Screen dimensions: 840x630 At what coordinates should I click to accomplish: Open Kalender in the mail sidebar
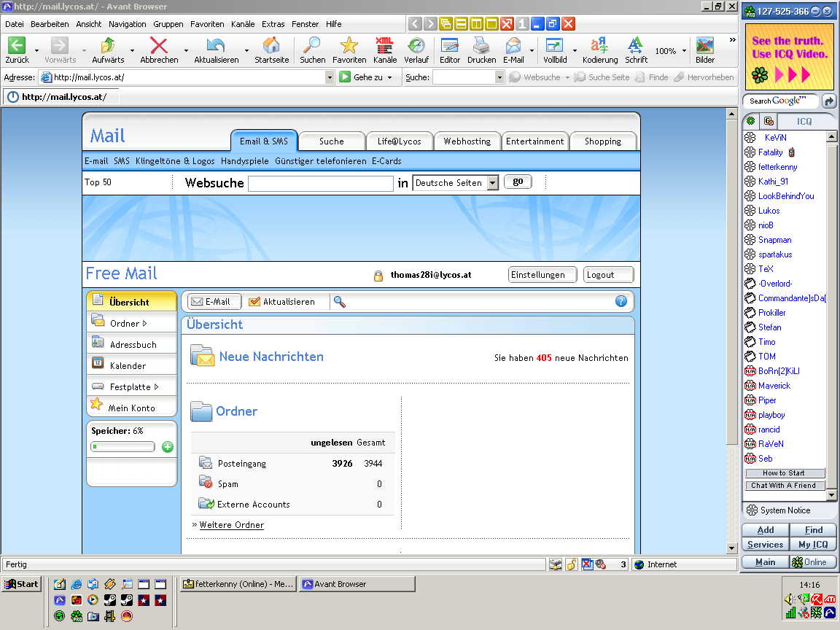pos(132,365)
